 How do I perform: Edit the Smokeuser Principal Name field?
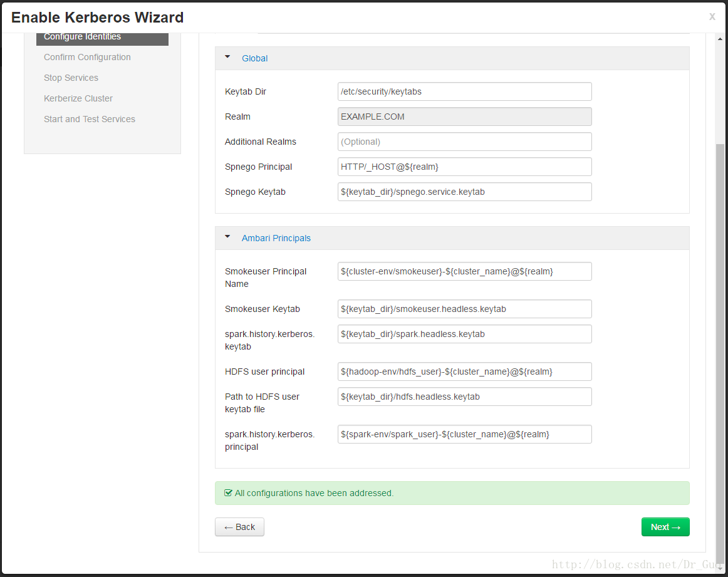(464, 271)
